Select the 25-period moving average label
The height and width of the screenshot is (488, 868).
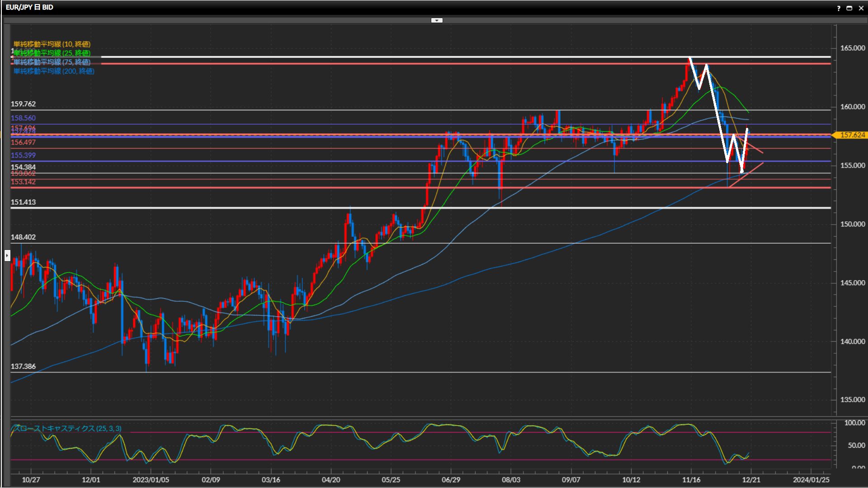tap(52, 53)
